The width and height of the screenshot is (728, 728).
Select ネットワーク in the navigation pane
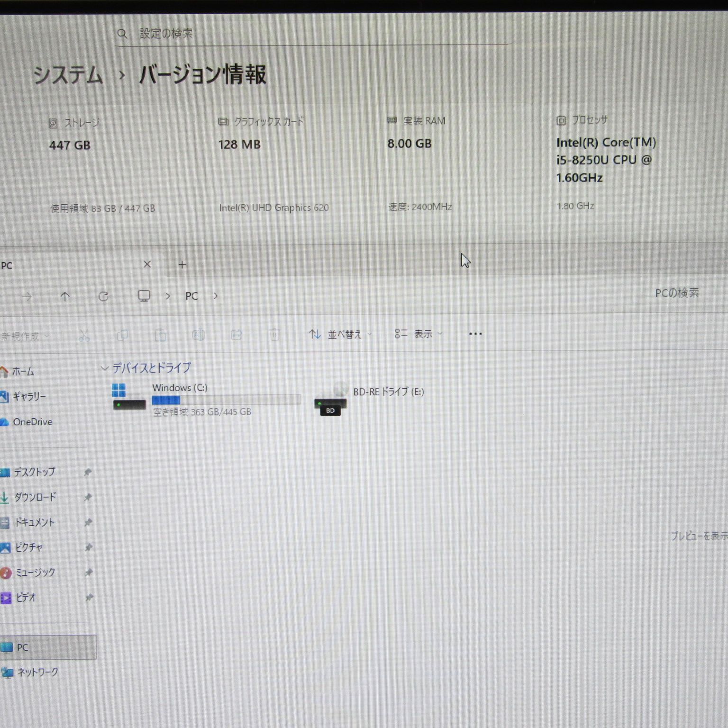point(37,672)
